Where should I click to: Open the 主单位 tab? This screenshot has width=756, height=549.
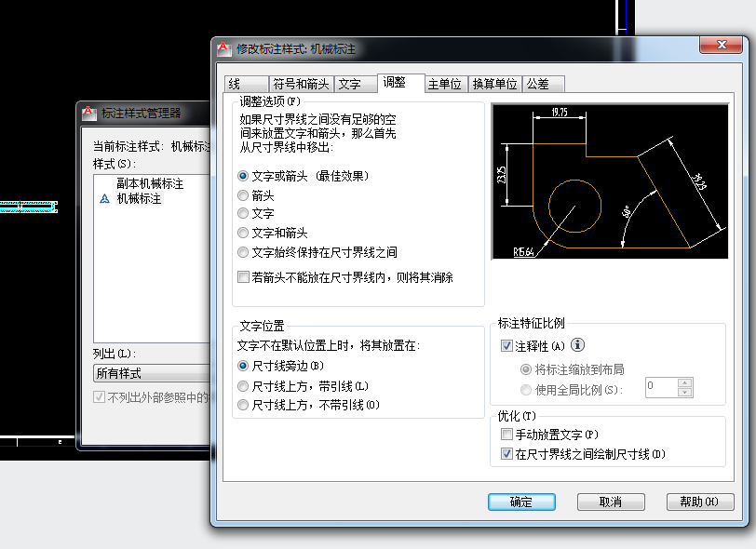444,84
